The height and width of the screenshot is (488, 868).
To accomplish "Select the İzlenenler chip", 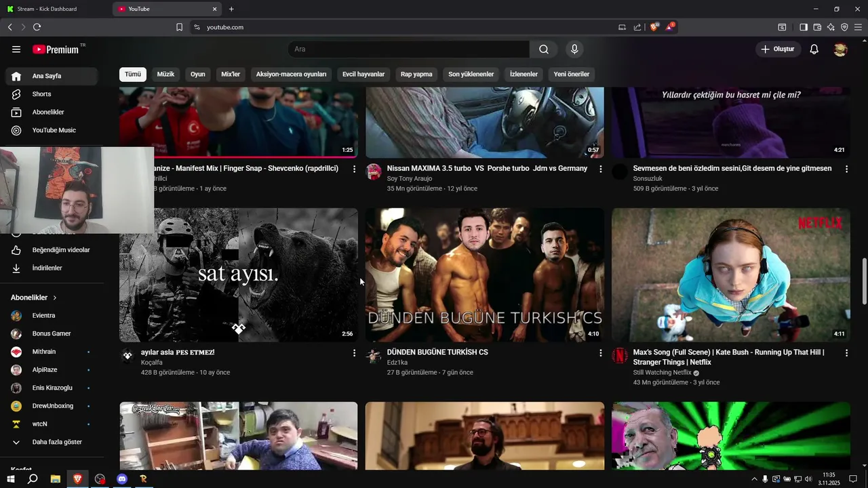I will click(524, 75).
